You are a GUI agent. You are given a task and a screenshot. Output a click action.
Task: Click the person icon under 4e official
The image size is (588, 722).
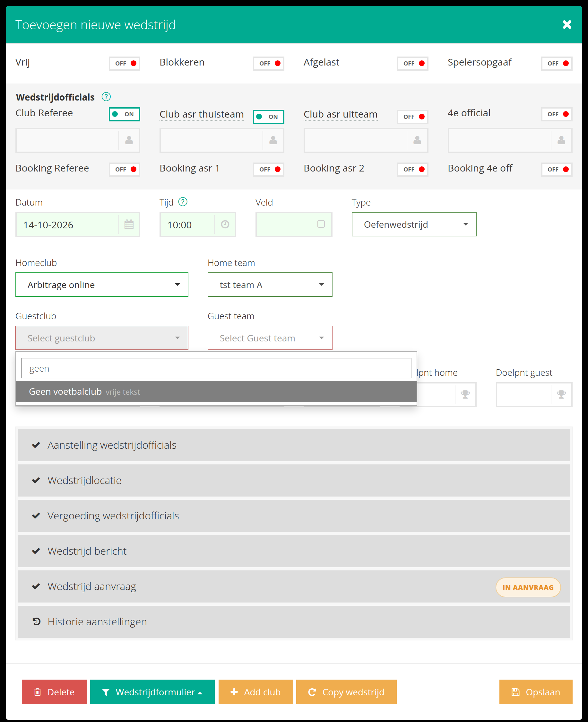[561, 140]
